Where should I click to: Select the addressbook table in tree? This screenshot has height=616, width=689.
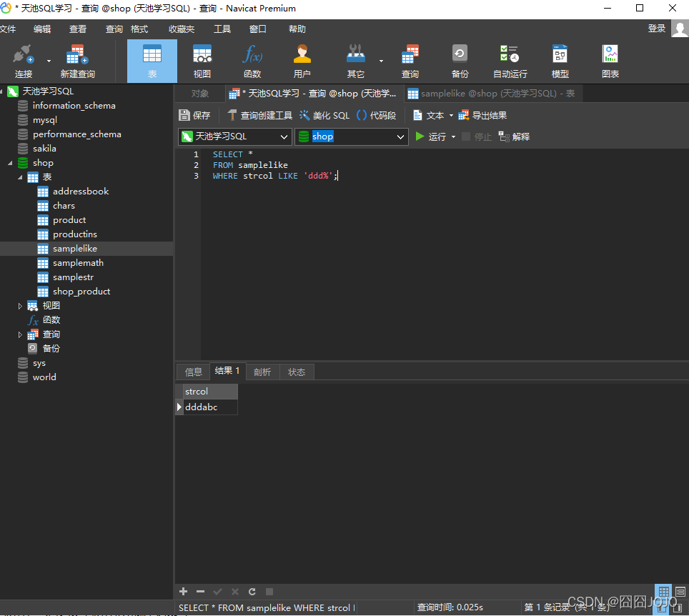coord(81,192)
